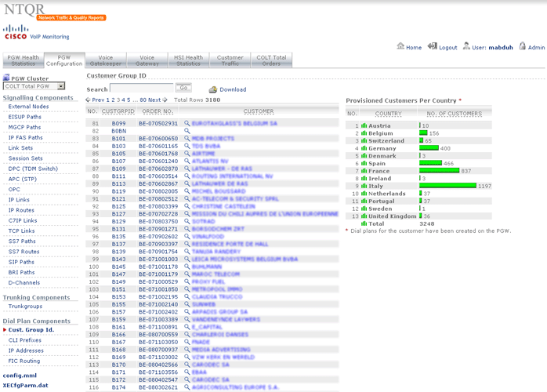Image resolution: width=547 pixels, height=392 pixels.
Task: Open the PGW Cluster dropdown
Action: tap(34, 86)
